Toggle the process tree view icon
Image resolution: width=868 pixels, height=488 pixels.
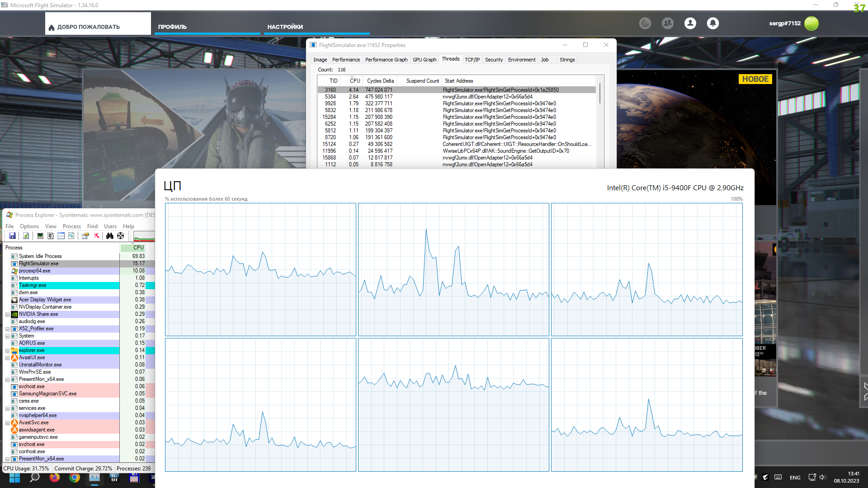pos(51,236)
